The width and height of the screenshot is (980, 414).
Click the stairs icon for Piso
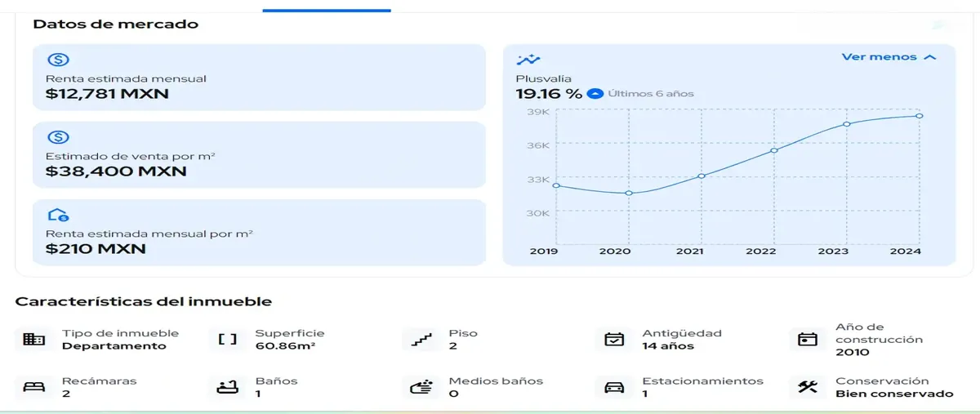point(421,339)
